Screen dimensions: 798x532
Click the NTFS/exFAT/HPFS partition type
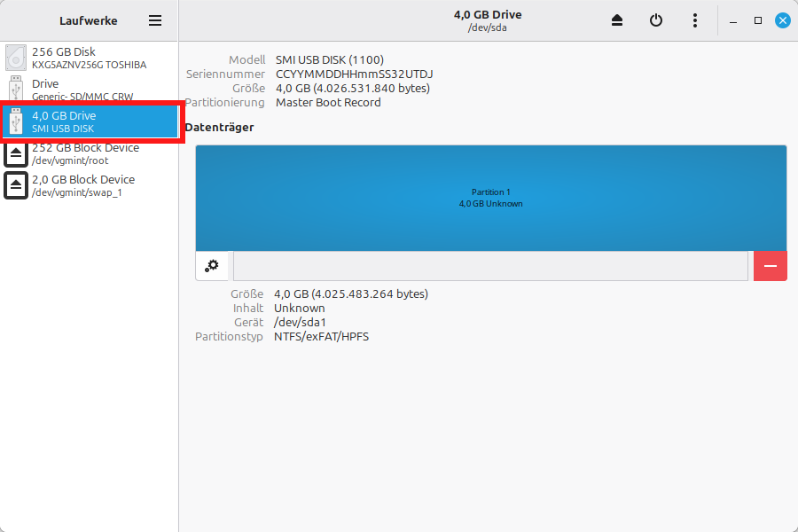point(321,337)
